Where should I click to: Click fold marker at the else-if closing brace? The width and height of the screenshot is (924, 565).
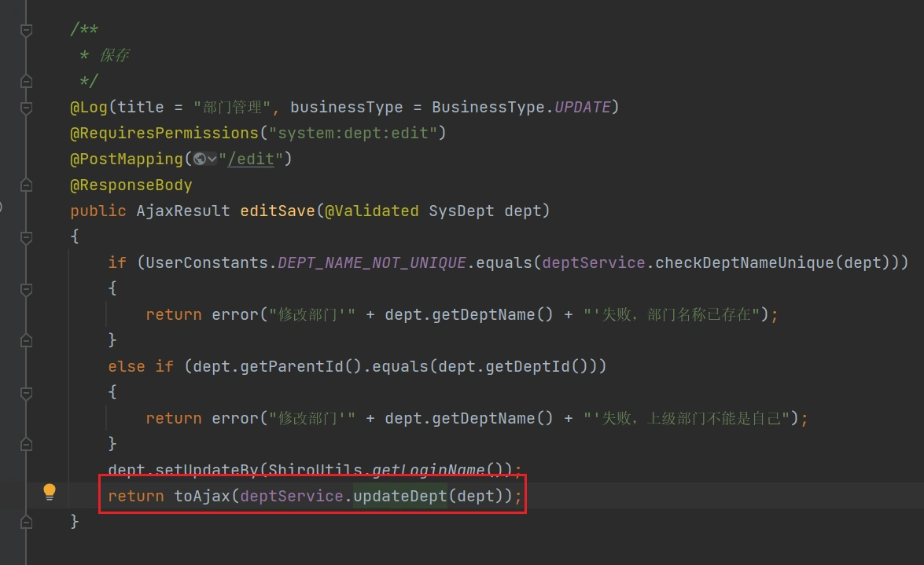tap(26, 444)
